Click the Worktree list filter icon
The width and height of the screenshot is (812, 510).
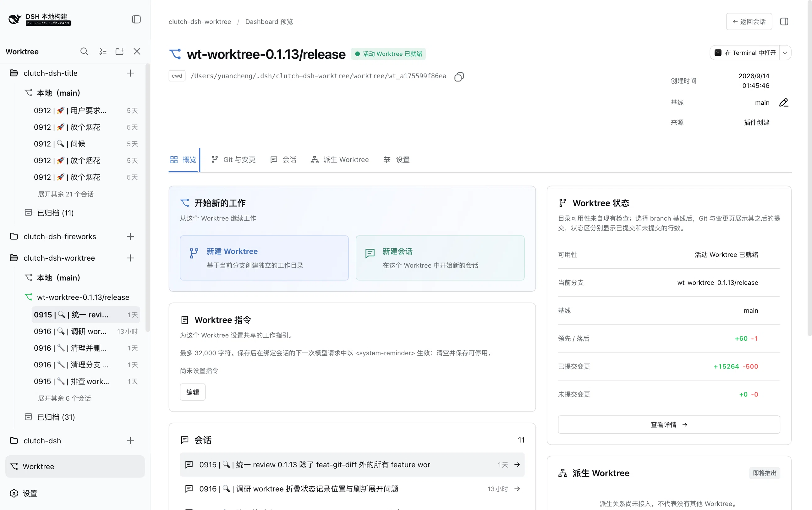click(102, 51)
